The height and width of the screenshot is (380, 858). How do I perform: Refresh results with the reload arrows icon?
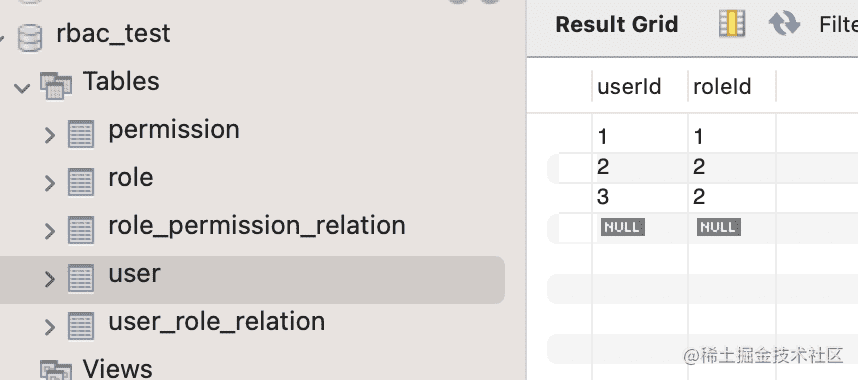pos(784,24)
